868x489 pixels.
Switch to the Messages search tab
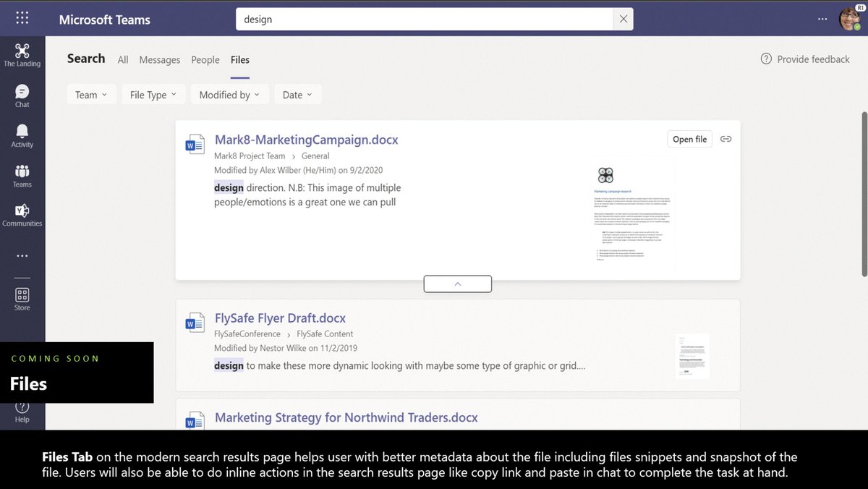coord(160,60)
